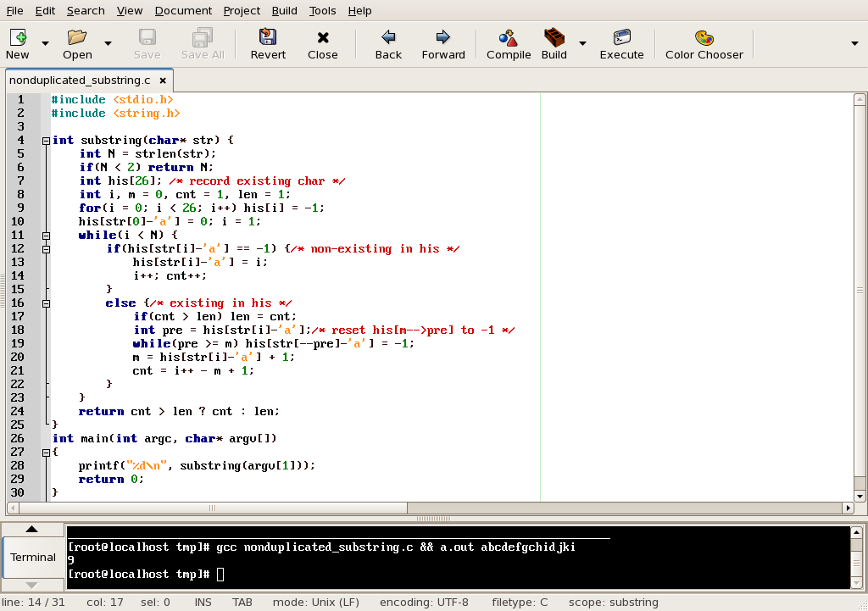
Task: Click the printf line in main
Action: click(197, 465)
